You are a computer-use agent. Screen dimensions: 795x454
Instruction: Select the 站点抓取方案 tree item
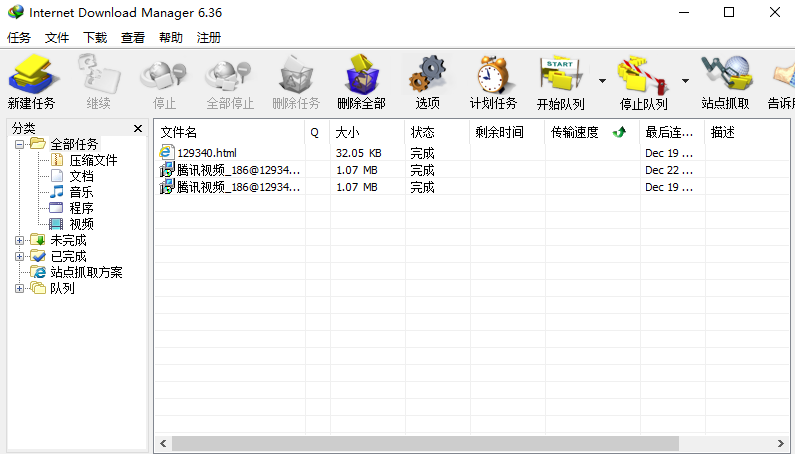tap(86, 272)
